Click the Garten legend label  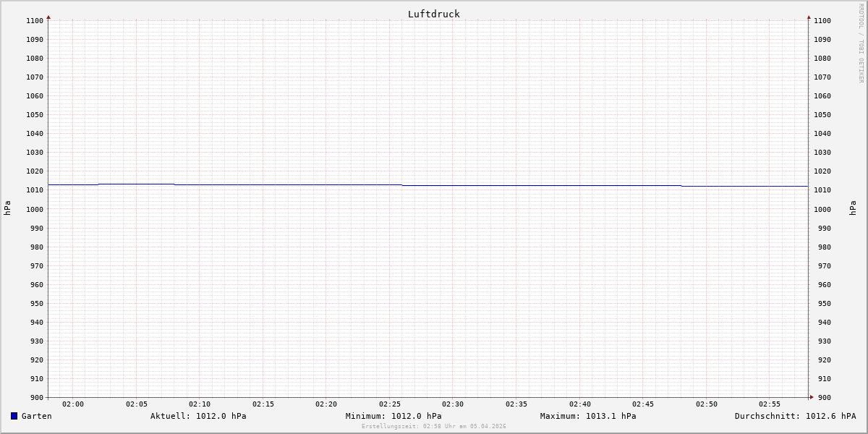[x=37, y=416]
